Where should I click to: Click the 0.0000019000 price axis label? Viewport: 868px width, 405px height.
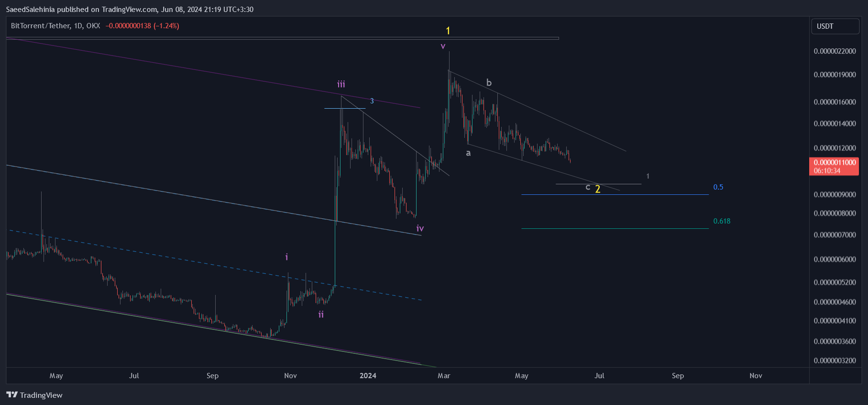(x=835, y=75)
